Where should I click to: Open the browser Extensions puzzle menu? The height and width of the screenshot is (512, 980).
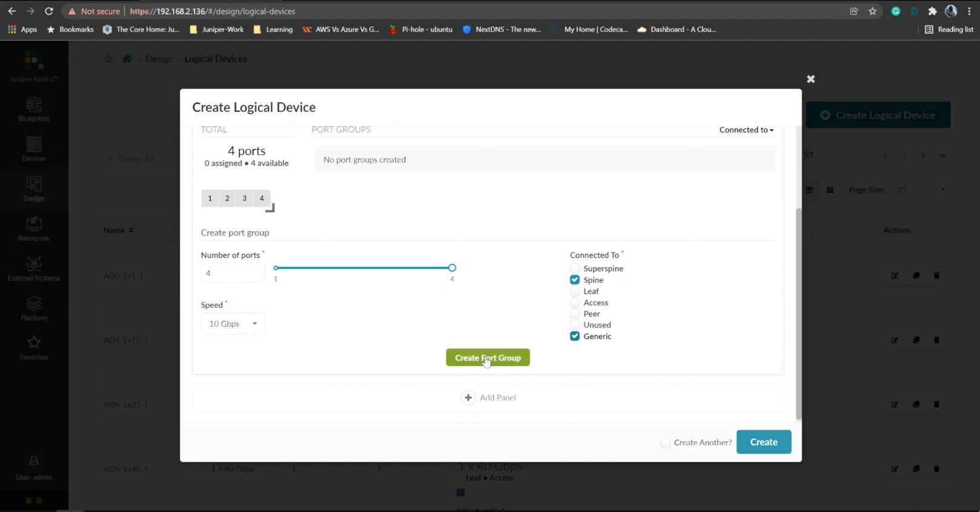pyautogui.click(x=933, y=11)
